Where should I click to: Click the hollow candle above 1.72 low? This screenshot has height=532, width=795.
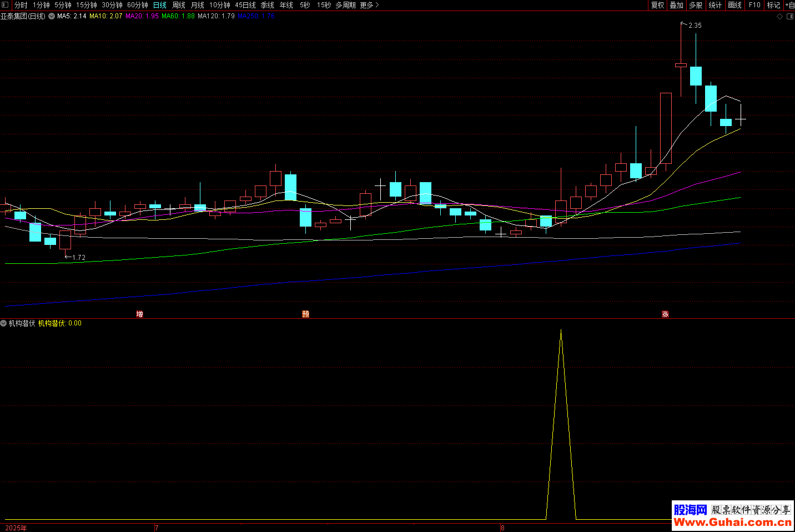(x=66, y=240)
